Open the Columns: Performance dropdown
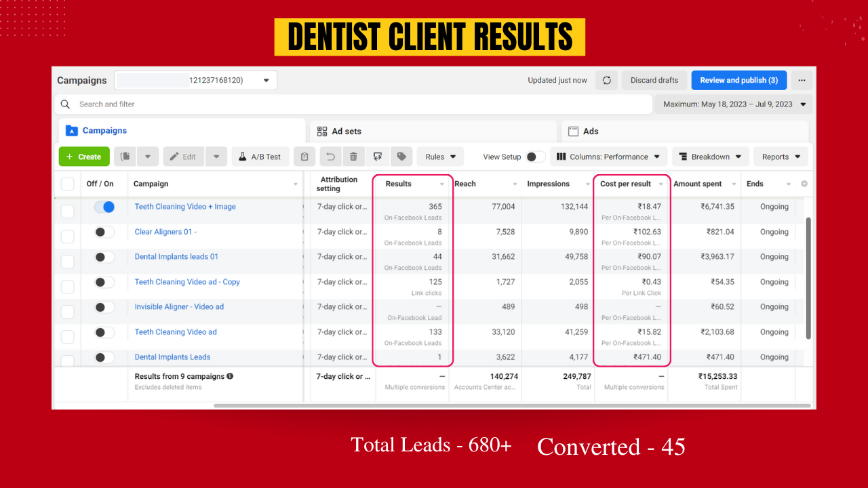Screen dimensions: 868x488 (x=608, y=157)
